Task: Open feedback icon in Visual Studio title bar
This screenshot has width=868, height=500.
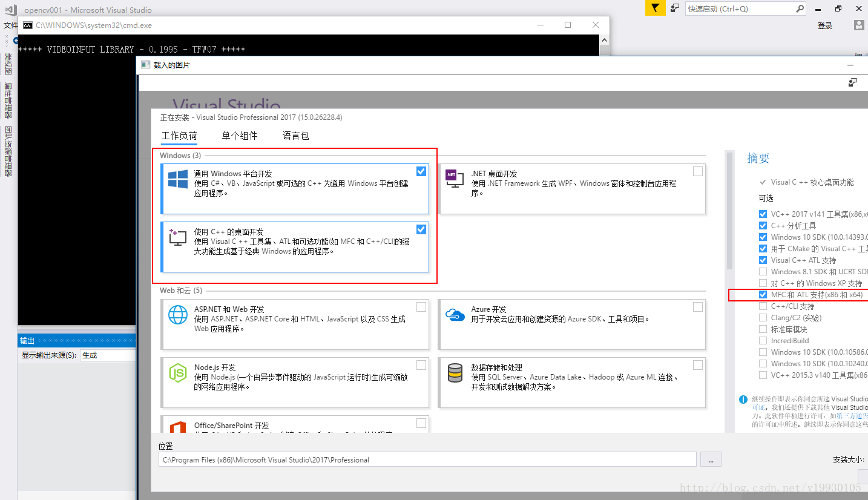Action: pos(674,8)
